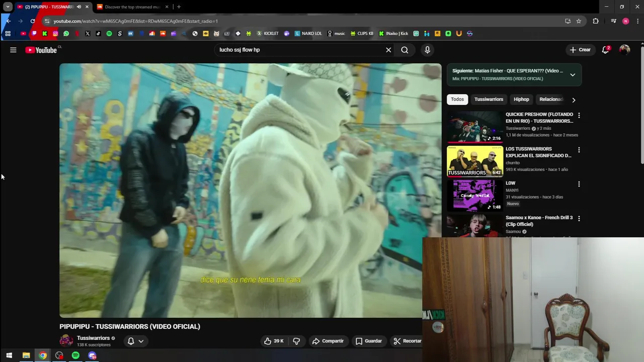644x362 pixels.
Task: Open the Chrome media control icon
Action: (x=613, y=21)
